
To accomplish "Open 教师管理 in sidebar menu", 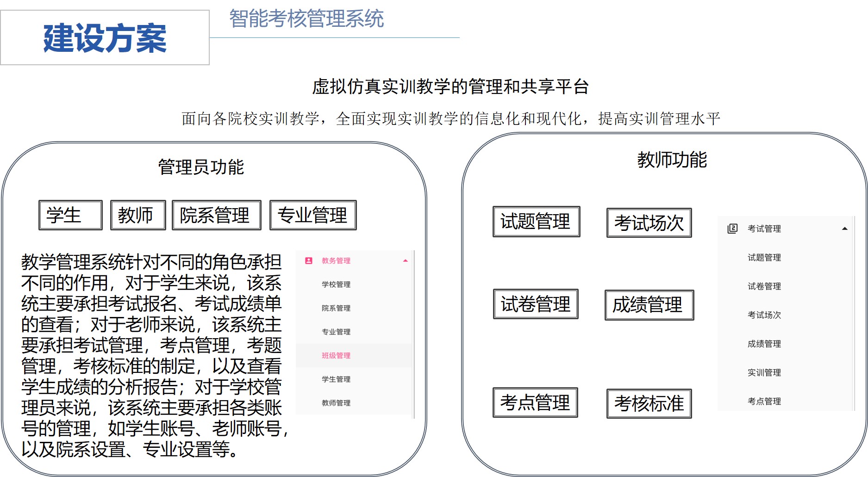I will pos(336,403).
